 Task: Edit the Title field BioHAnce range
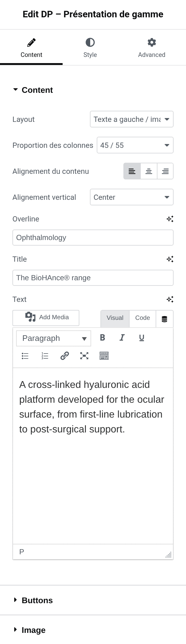coord(93,278)
